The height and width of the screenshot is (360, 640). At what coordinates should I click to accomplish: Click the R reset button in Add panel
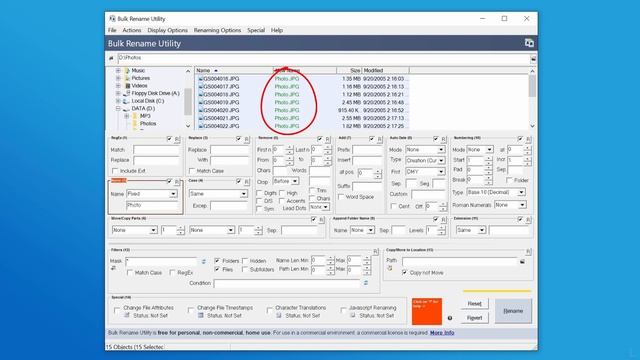coord(380,139)
